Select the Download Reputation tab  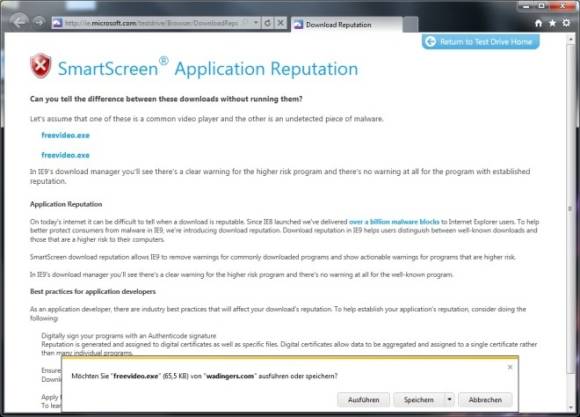[x=347, y=25]
